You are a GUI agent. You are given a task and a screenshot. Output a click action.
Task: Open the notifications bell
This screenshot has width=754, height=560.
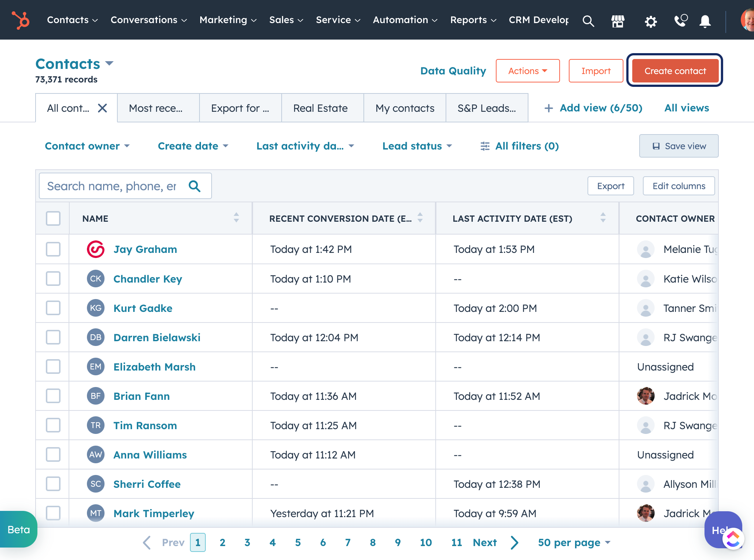point(705,21)
